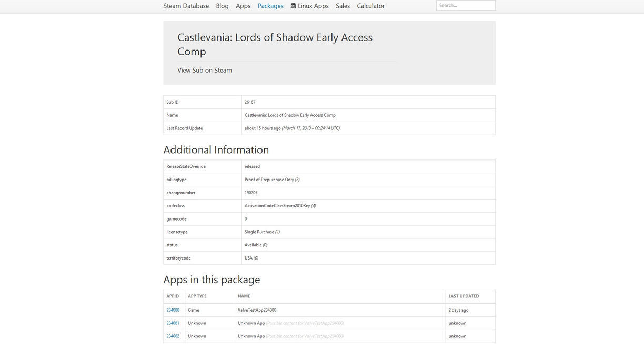Focus the Search input field
The image size is (644, 349).
pos(465,5)
